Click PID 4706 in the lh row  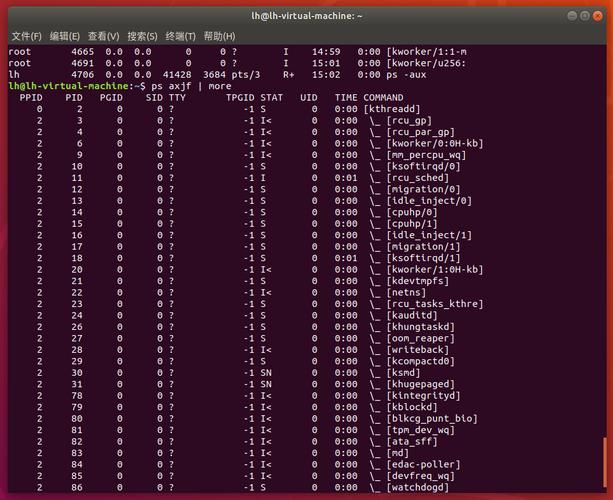pos(82,75)
